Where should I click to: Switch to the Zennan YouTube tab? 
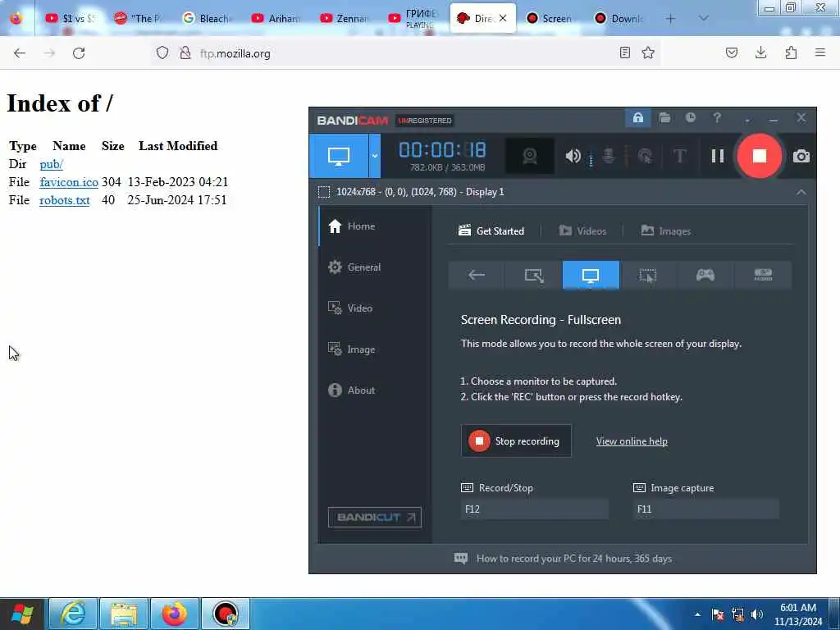[x=345, y=18]
